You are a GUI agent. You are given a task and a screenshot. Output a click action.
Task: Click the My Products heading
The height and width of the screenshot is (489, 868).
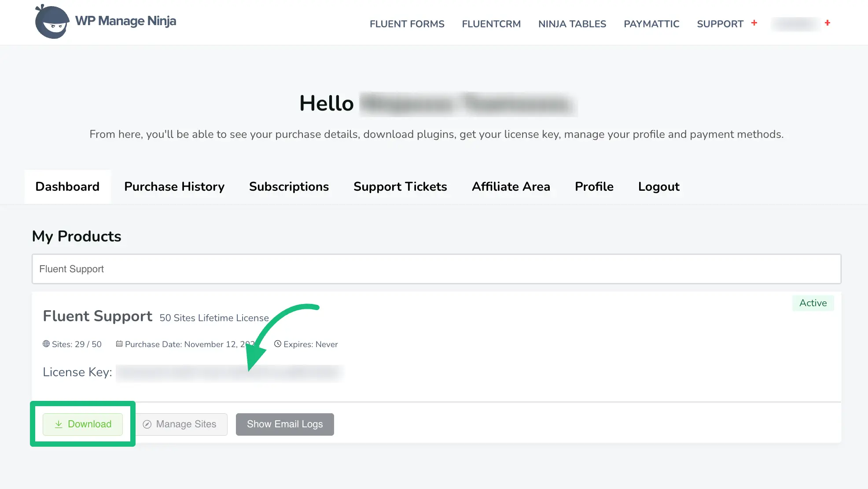(x=77, y=236)
